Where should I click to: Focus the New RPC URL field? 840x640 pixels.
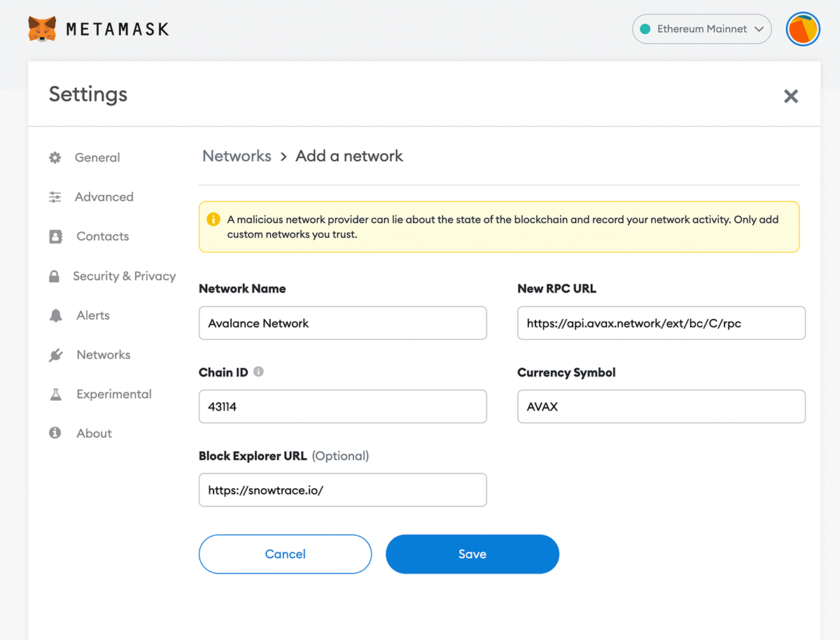[x=661, y=323]
